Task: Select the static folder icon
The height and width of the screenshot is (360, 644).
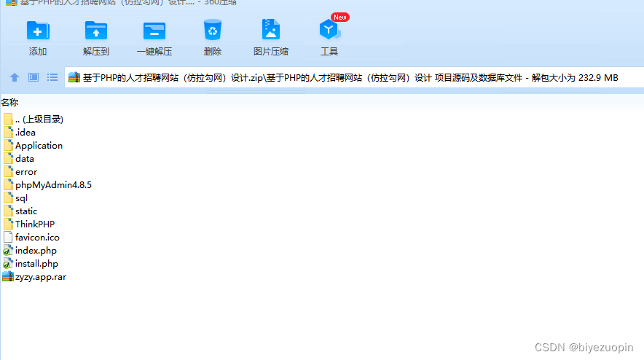Action: pos(8,211)
